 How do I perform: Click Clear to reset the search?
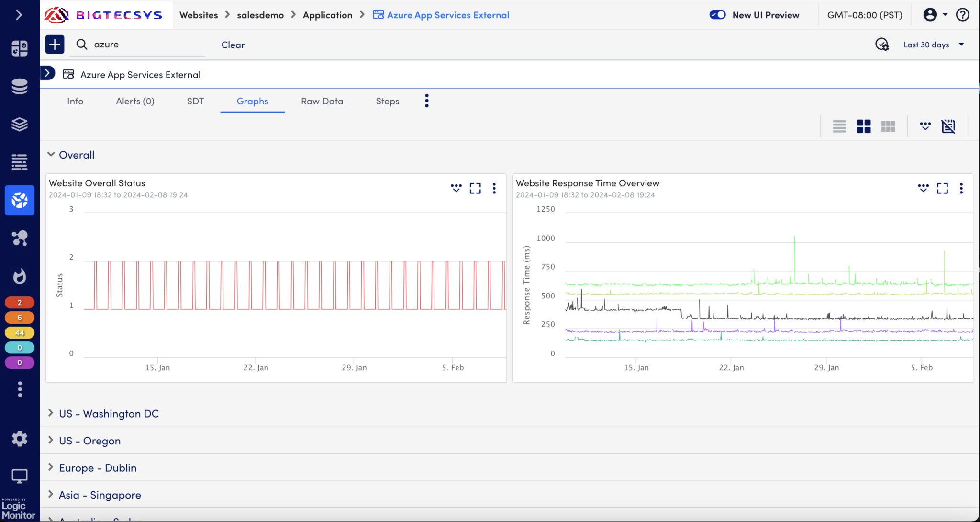233,45
